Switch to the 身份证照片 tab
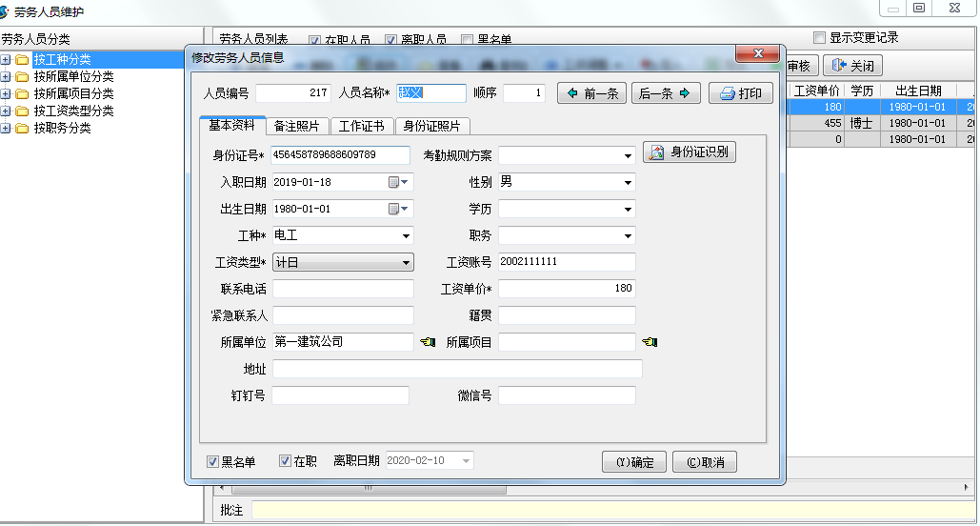 point(431,126)
